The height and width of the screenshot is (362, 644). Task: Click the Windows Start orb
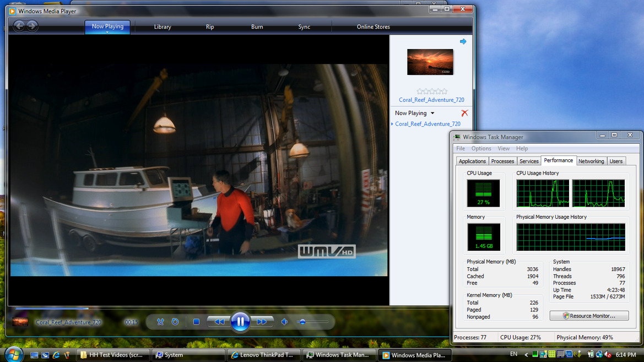(14, 354)
